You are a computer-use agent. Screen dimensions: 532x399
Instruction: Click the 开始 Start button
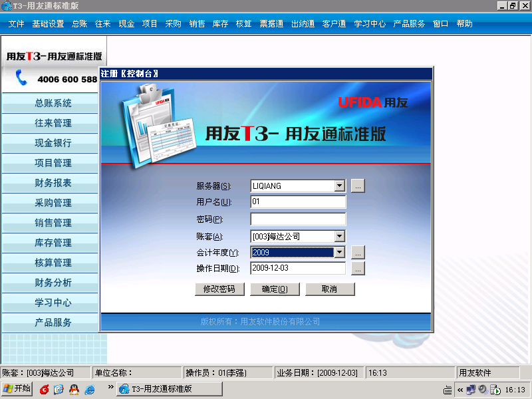(x=17, y=389)
